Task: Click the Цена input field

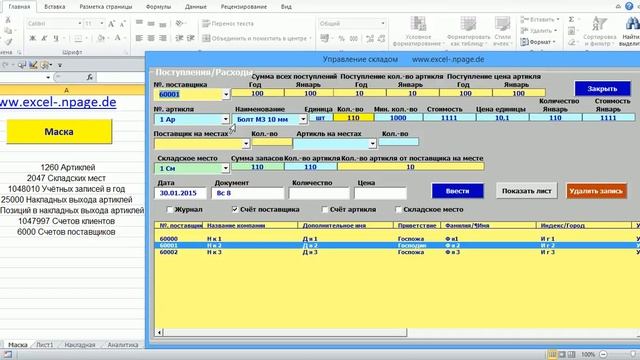Action: point(380,193)
